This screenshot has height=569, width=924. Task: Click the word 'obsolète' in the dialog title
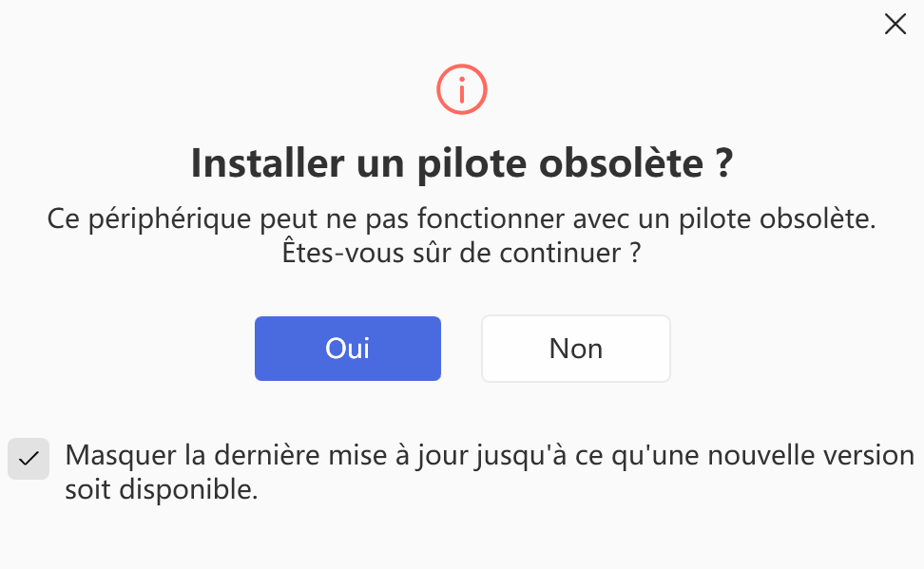pos(621,162)
